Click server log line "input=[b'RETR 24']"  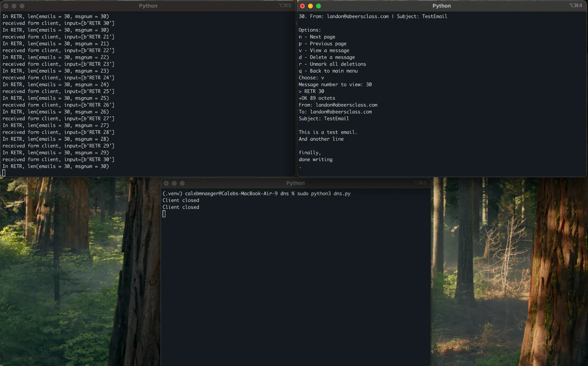(x=58, y=78)
